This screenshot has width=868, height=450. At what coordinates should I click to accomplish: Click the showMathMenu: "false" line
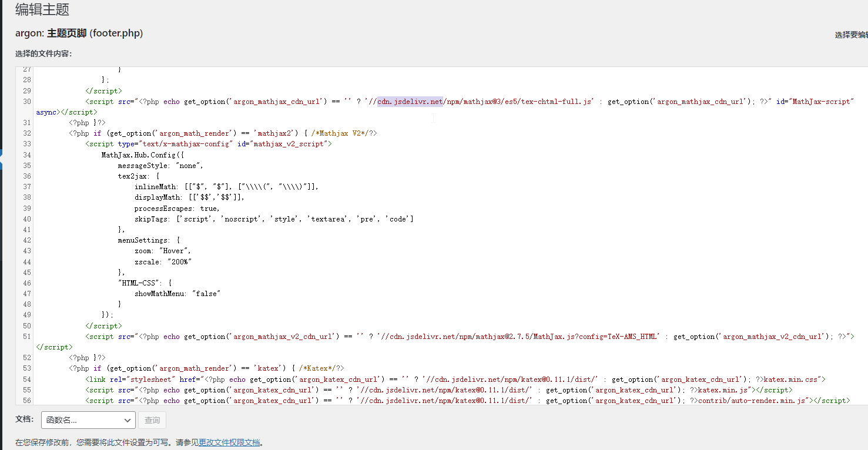pos(177,294)
